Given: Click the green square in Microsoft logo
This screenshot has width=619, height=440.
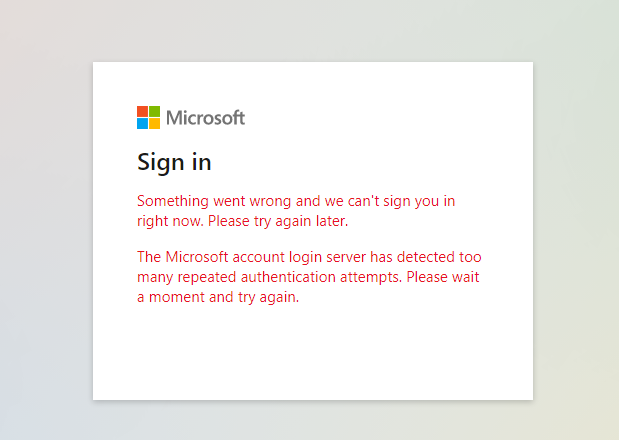Looking at the screenshot, I should [x=154, y=112].
